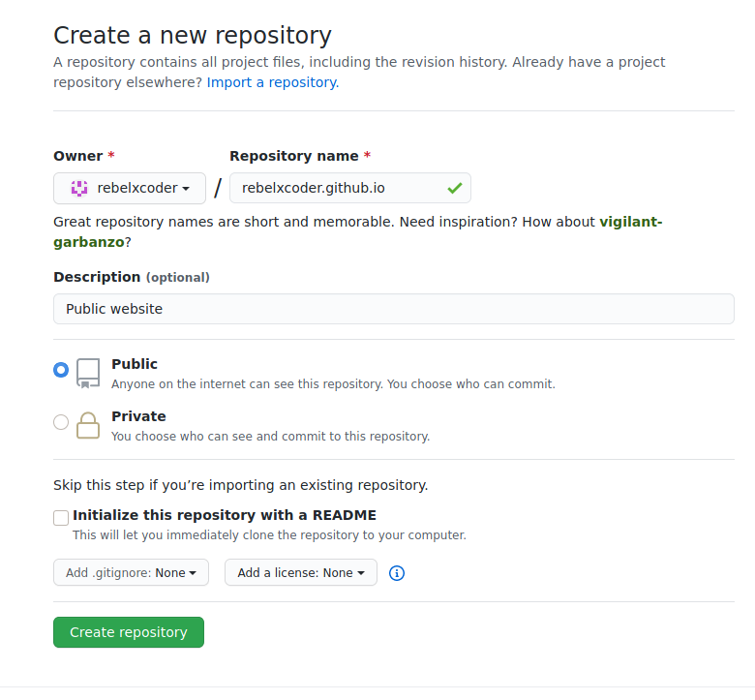Screen dimensions: 755x700
Task: Click the blue info icon near license
Action: point(396,573)
